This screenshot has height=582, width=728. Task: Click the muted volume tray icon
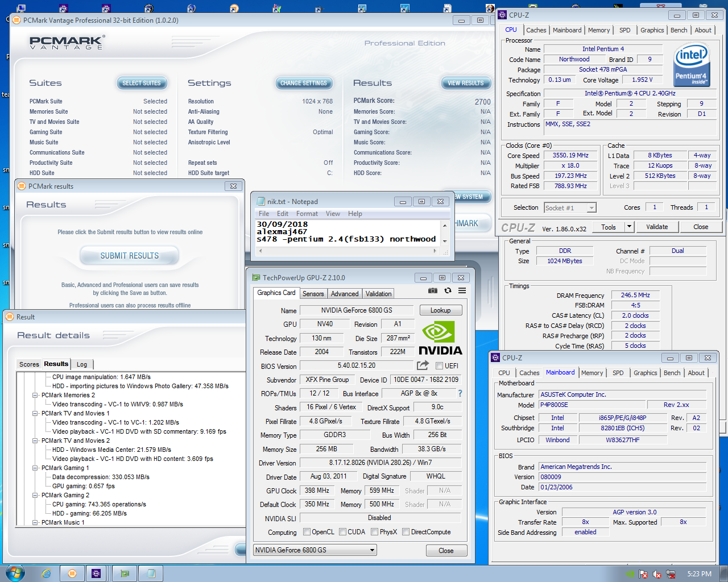tap(657, 574)
